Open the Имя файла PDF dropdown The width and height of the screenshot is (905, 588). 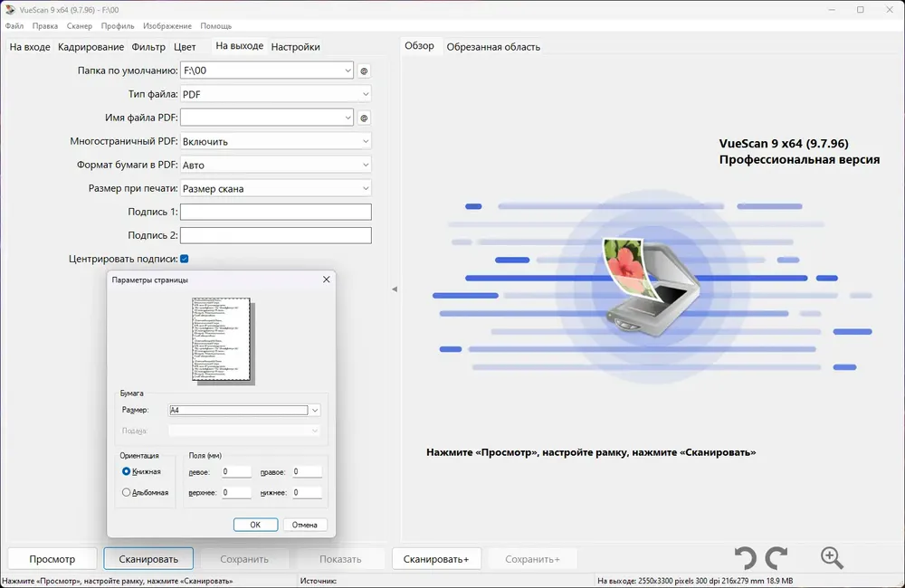pos(348,118)
